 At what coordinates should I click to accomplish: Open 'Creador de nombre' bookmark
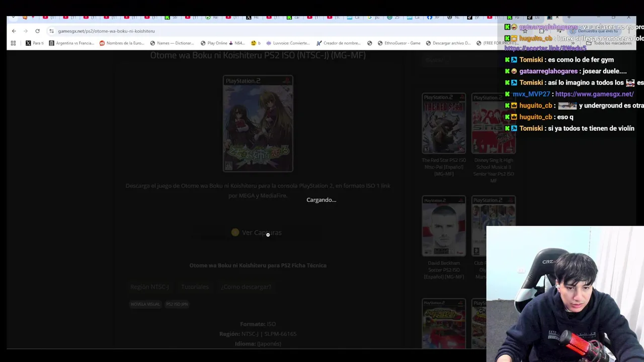pos(339,43)
